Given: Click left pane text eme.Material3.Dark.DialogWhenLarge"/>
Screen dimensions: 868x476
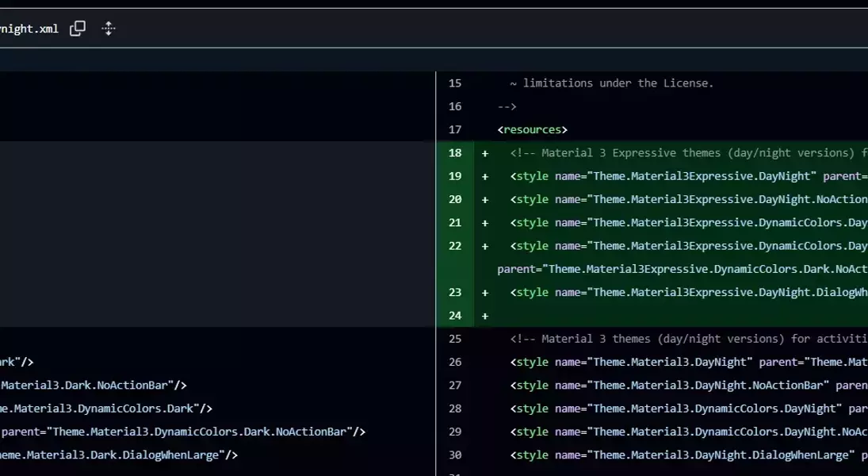Looking at the screenshot, I should pos(119,455).
